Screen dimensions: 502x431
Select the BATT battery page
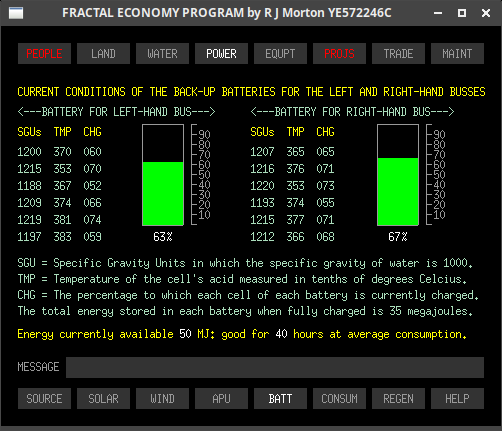pos(280,398)
